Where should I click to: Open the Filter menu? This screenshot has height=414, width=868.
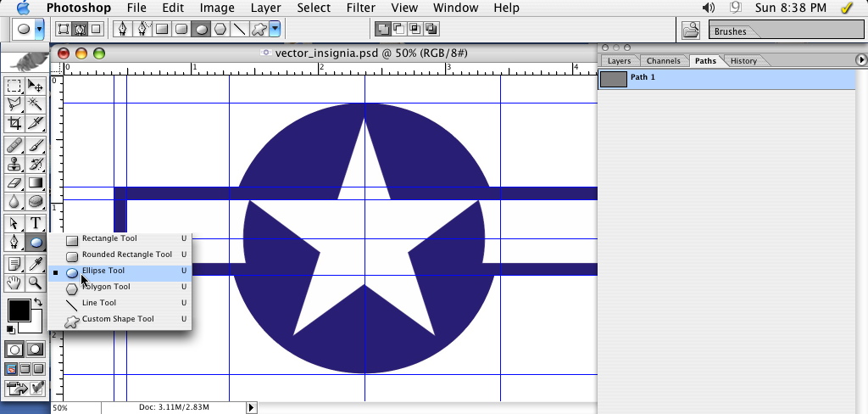point(360,8)
